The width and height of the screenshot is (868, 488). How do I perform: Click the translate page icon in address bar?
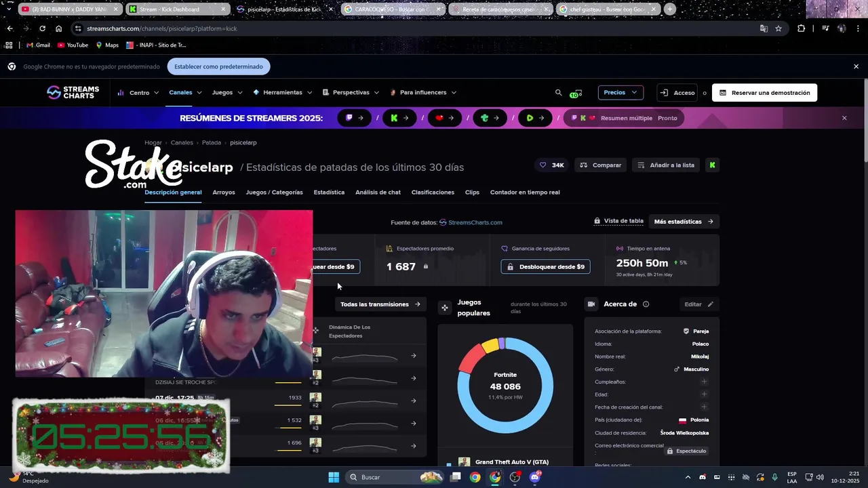pyautogui.click(x=764, y=28)
